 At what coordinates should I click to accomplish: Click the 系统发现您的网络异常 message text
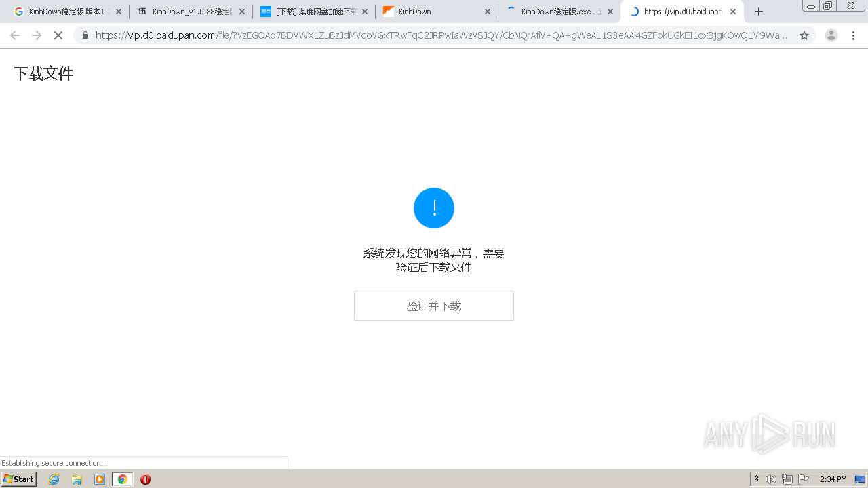[x=434, y=260]
